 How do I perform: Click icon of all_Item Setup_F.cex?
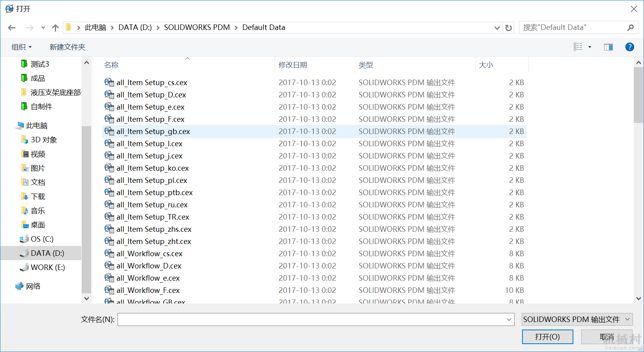point(109,119)
